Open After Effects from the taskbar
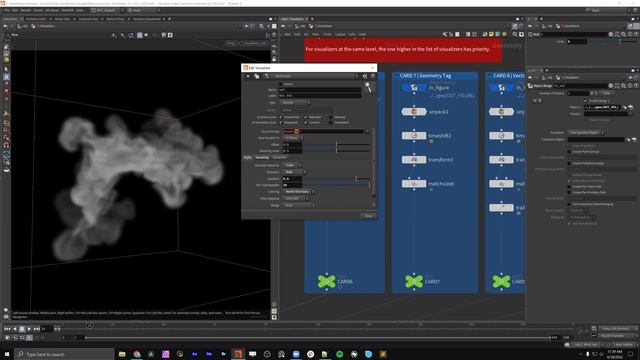Image resolution: width=640 pixels, height=360 pixels. (195, 354)
